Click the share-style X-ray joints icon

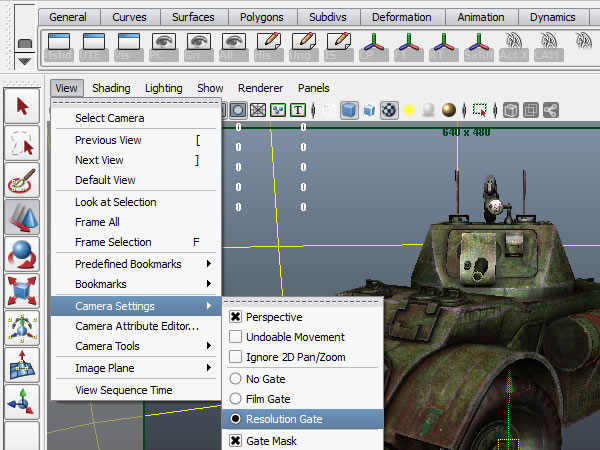551,111
